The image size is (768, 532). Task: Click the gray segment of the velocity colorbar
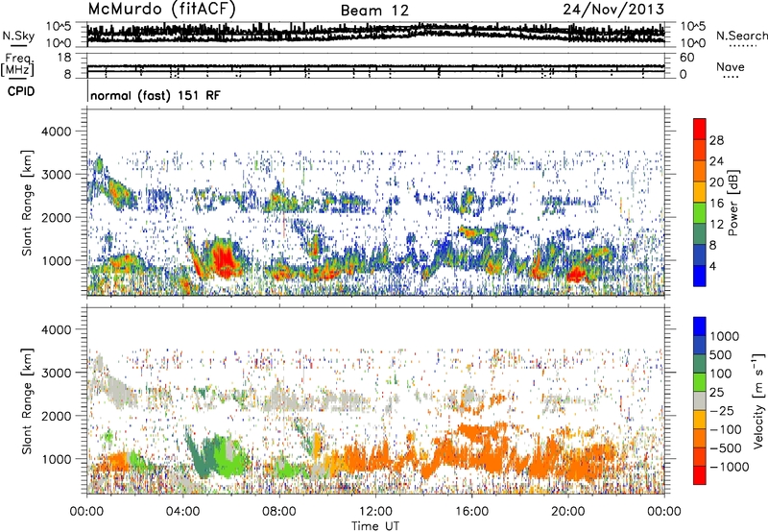click(x=700, y=401)
